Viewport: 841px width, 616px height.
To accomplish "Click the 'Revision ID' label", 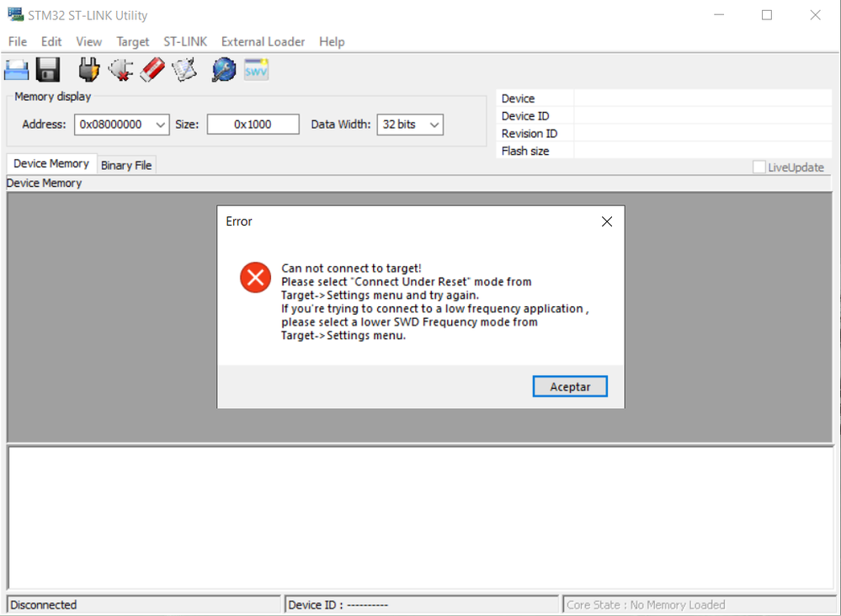I will pos(530,134).
